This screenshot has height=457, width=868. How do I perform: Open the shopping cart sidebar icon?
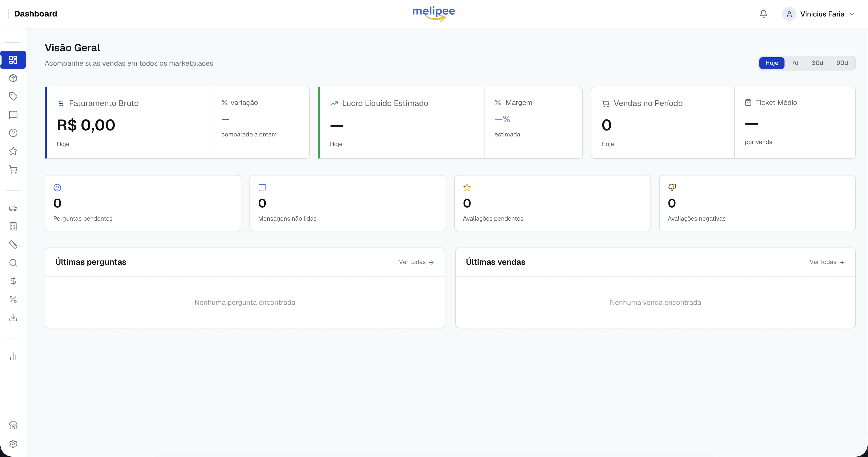coord(13,169)
